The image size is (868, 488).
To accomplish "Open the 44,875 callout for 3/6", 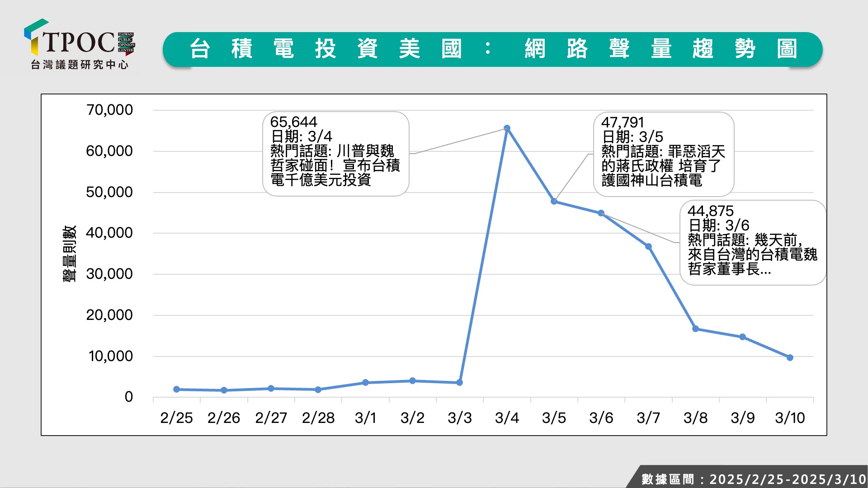I will (752, 243).
